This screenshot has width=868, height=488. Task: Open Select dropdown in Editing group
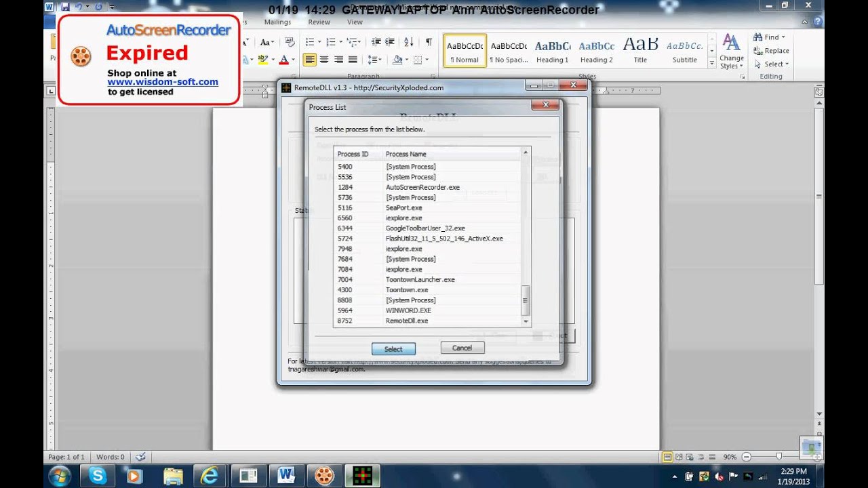tap(771, 64)
